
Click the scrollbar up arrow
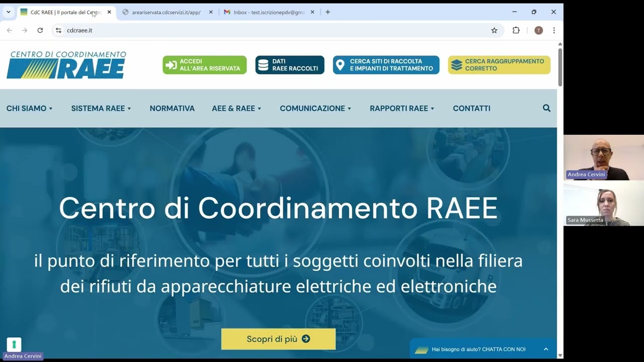click(560, 44)
